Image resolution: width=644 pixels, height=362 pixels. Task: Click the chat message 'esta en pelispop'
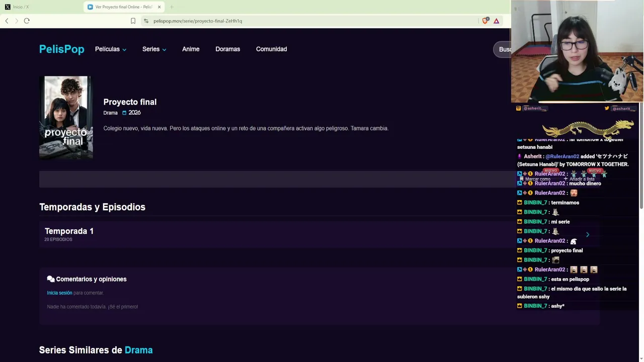(x=570, y=280)
